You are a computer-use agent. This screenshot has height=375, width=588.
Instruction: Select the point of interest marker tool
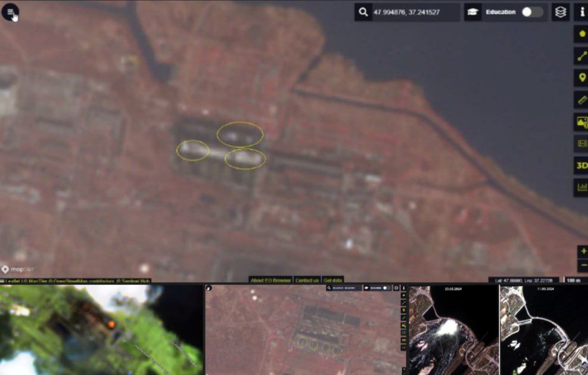click(581, 78)
